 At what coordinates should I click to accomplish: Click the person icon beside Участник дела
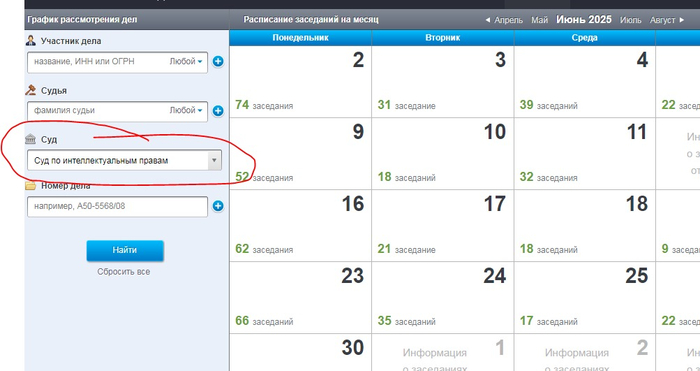point(30,41)
